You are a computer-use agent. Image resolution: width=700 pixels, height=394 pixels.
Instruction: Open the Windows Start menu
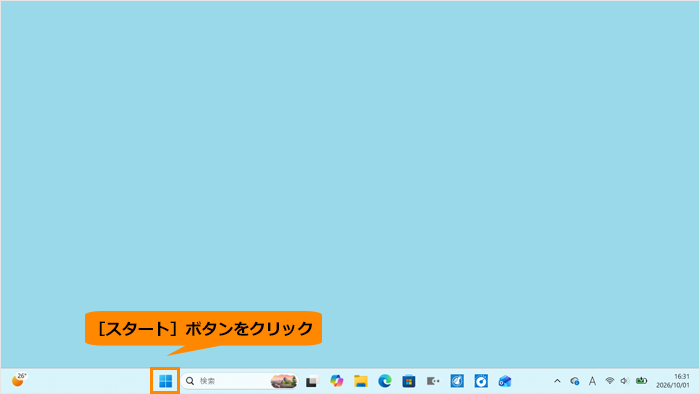pyautogui.click(x=165, y=381)
